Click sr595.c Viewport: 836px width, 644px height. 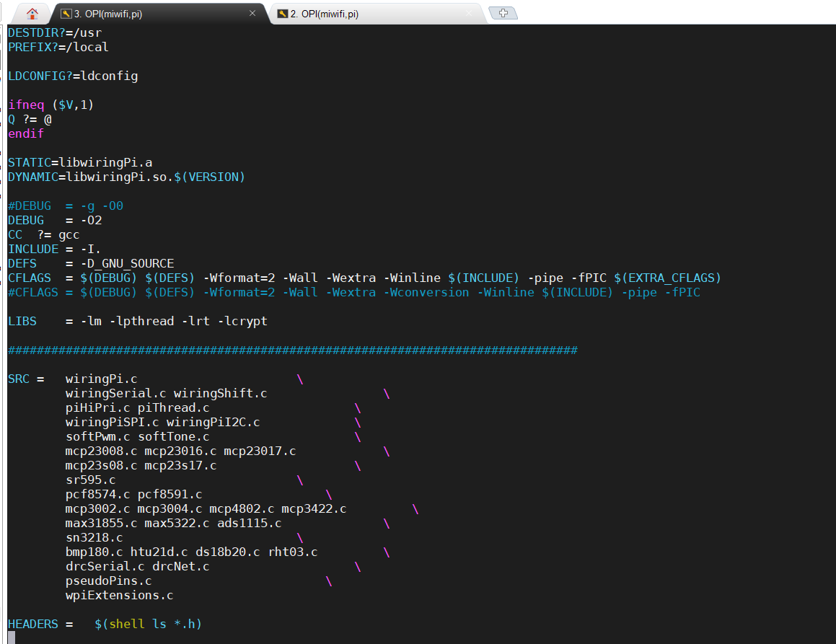click(x=91, y=480)
